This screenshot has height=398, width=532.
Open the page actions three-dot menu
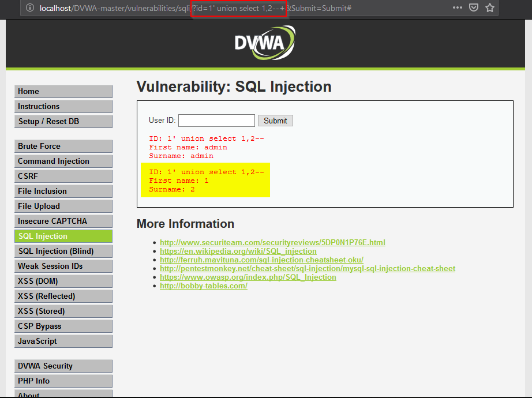point(458,7)
